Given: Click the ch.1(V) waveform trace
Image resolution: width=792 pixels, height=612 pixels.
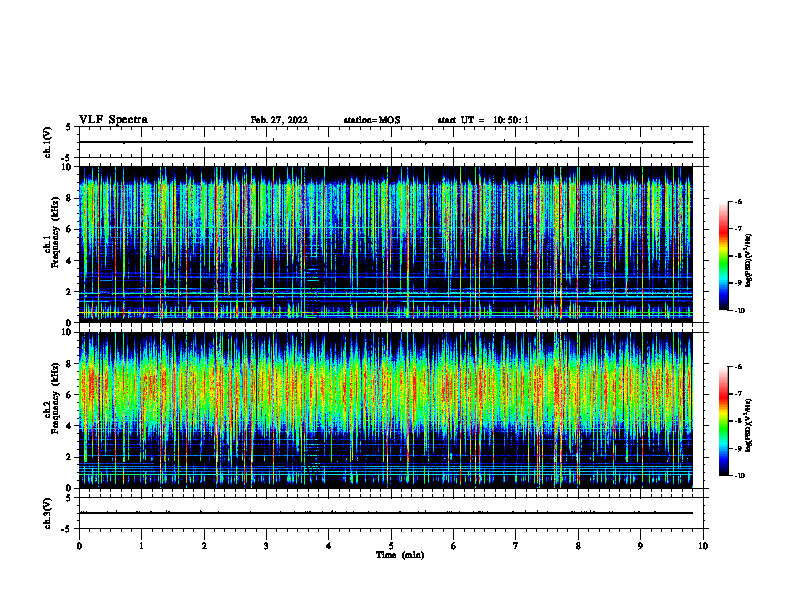Looking at the screenshot, I should pyautogui.click(x=385, y=142).
